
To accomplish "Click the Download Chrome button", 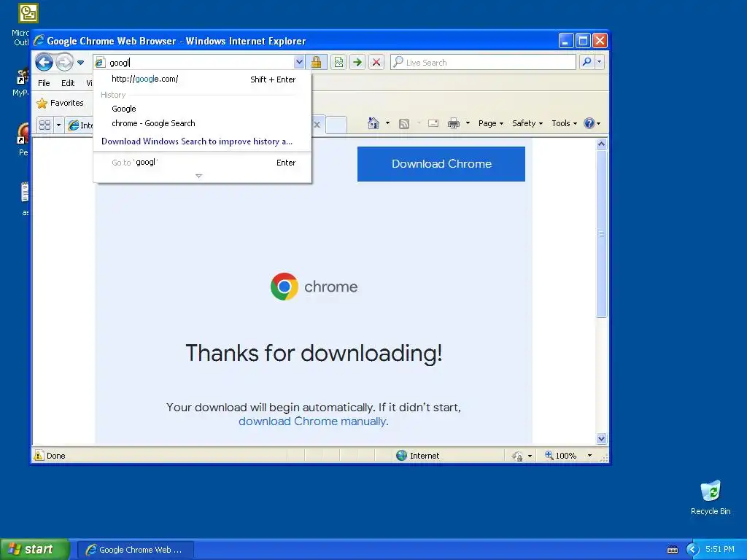I will (x=441, y=164).
